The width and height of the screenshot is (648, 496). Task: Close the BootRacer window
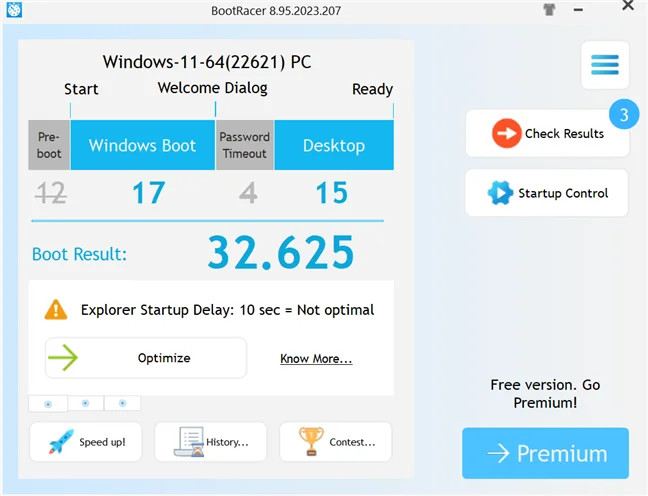point(628,5)
